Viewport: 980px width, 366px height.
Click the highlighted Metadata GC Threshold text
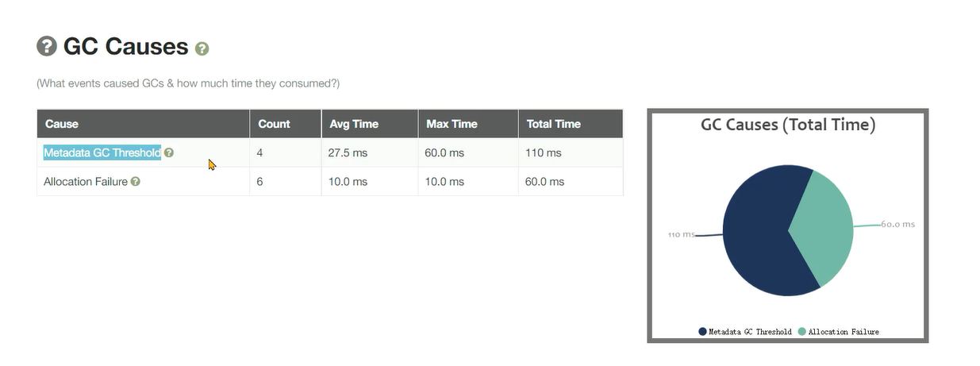pos(102,152)
